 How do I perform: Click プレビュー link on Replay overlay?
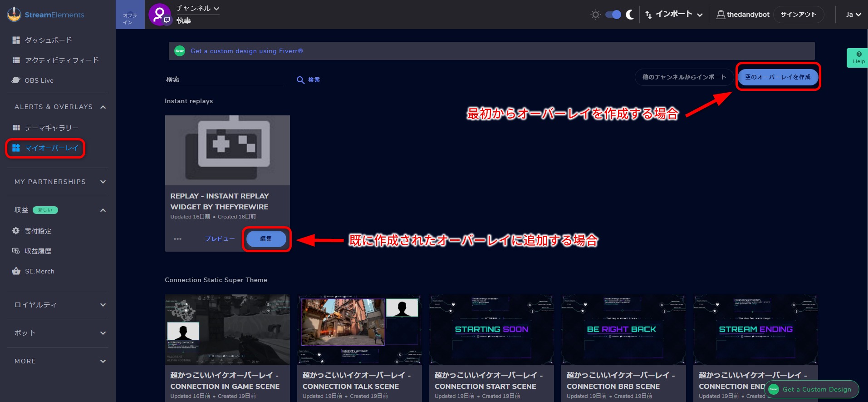[x=220, y=239]
